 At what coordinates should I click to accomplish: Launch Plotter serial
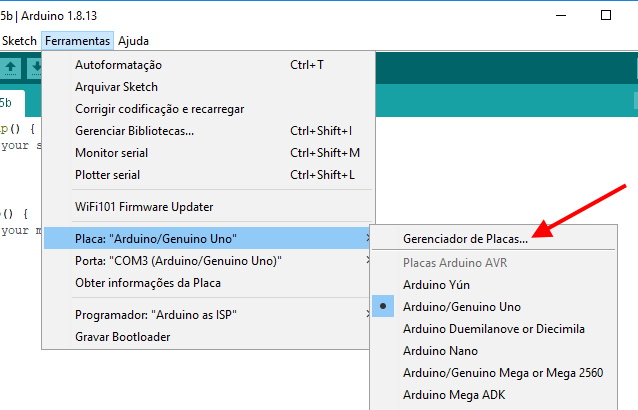tap(208, 174)
